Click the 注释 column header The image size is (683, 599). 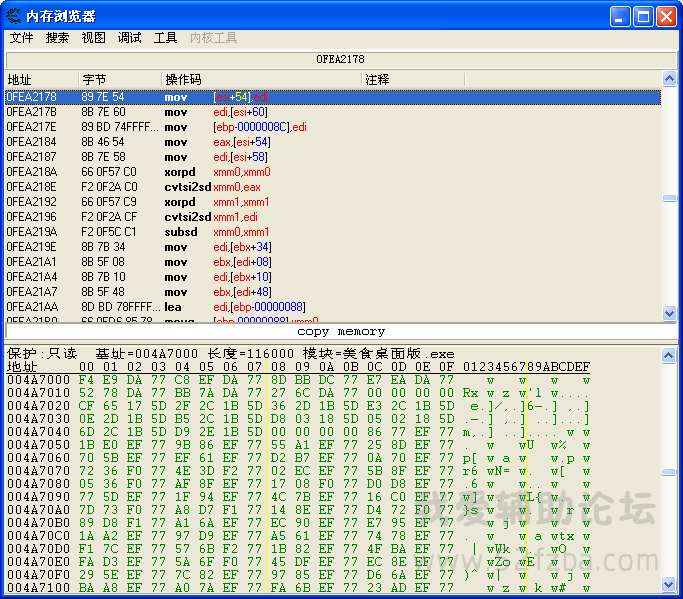(413, 80)
